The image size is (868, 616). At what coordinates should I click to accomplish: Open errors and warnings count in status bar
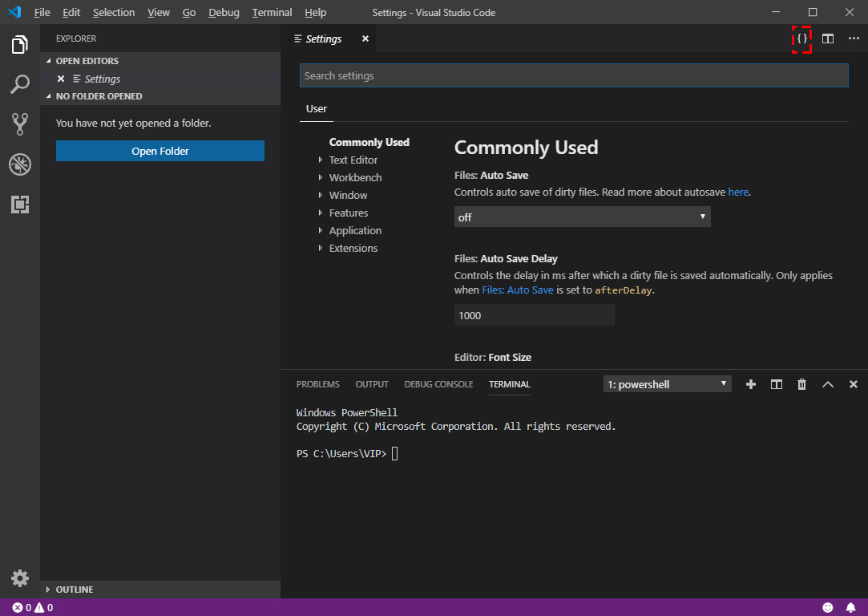click(33, 608)
